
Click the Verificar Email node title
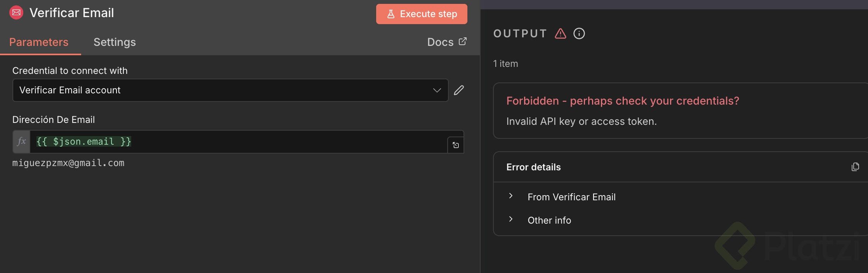[x=72, y=13]
